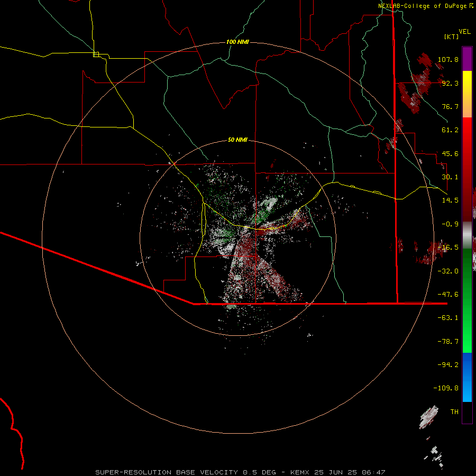Click the 61.2 legend value

pyautogui.click(x=450, y=130)
